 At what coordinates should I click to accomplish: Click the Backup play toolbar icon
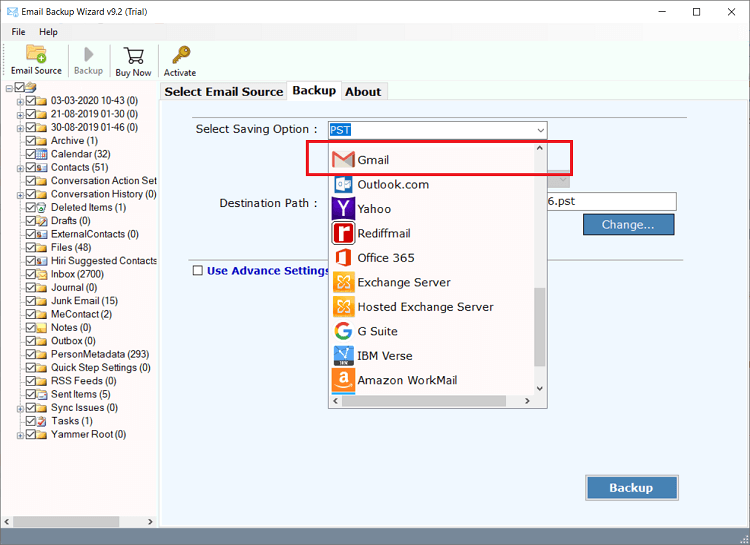(x=88, y=55)
